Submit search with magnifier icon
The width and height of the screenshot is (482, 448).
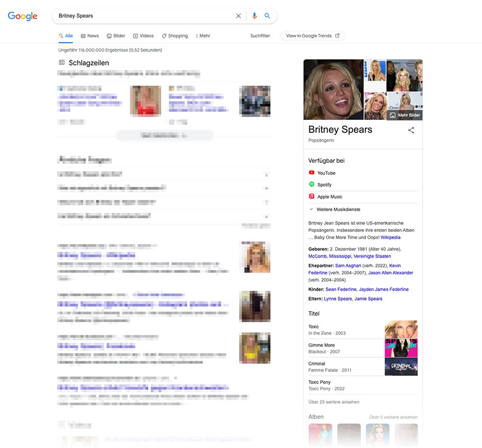point(267,16)
